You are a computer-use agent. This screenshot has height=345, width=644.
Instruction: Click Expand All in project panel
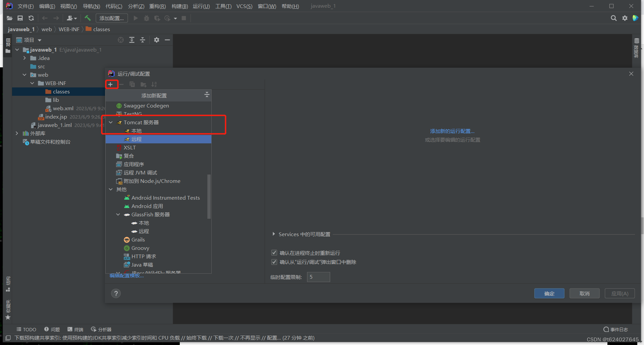tap(132, 40)
